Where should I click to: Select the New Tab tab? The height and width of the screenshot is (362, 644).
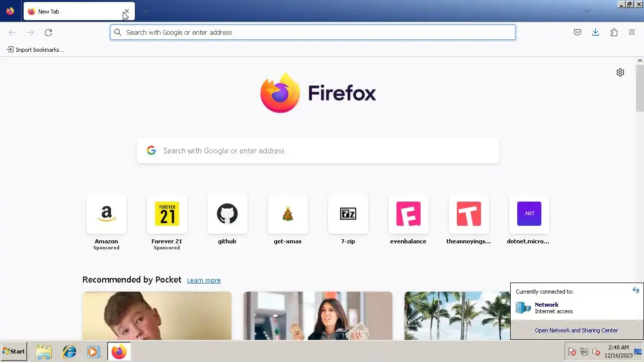click(x=79, y=11)
